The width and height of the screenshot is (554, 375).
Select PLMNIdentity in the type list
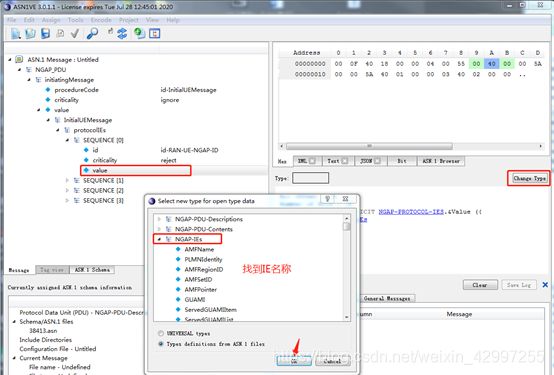coord(203,259)
